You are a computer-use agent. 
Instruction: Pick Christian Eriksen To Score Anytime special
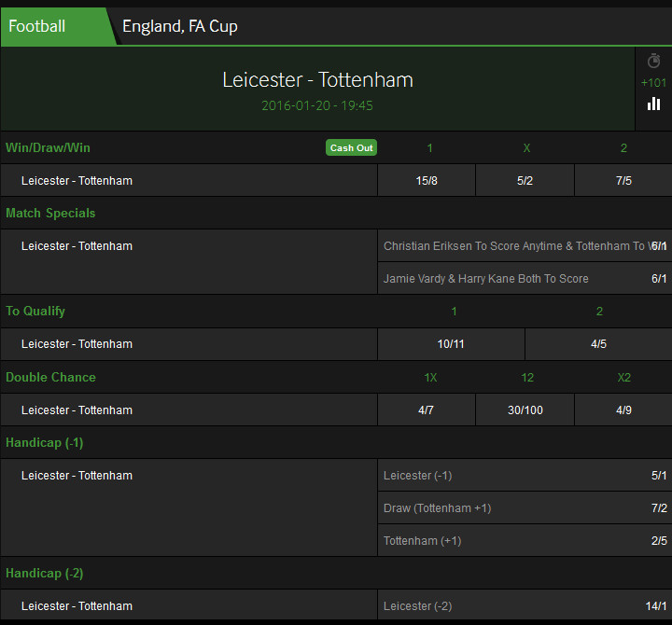click(525, 246)
